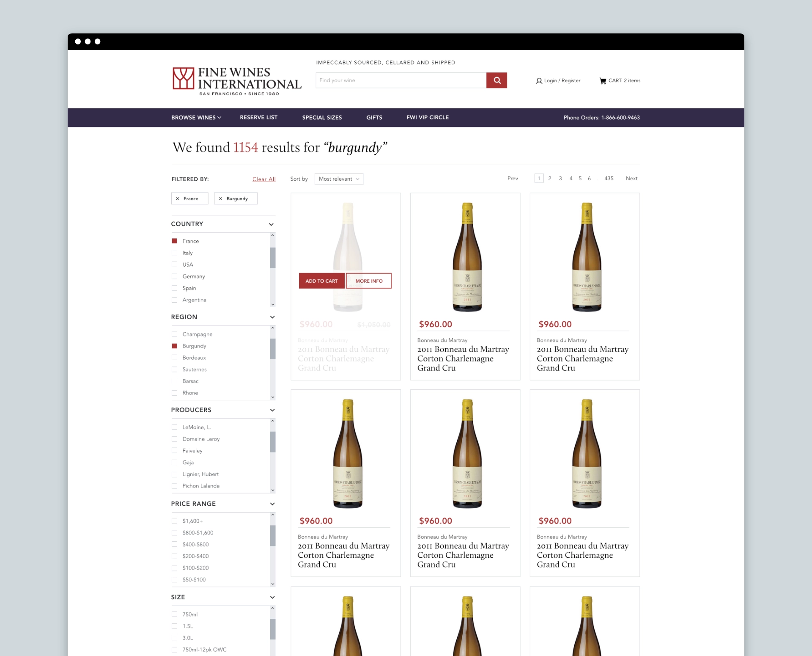Check the 750ml size checkbox
The image size is (812, 656).
pyautogui.click(x=174, y=614)
